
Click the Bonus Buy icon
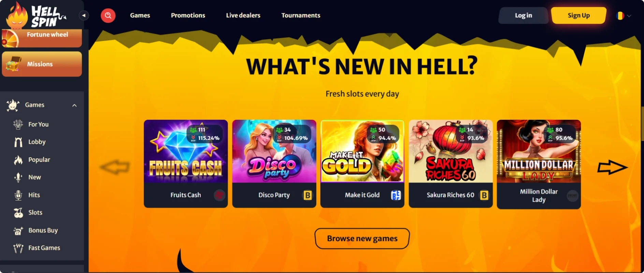(x=18, y=231)
